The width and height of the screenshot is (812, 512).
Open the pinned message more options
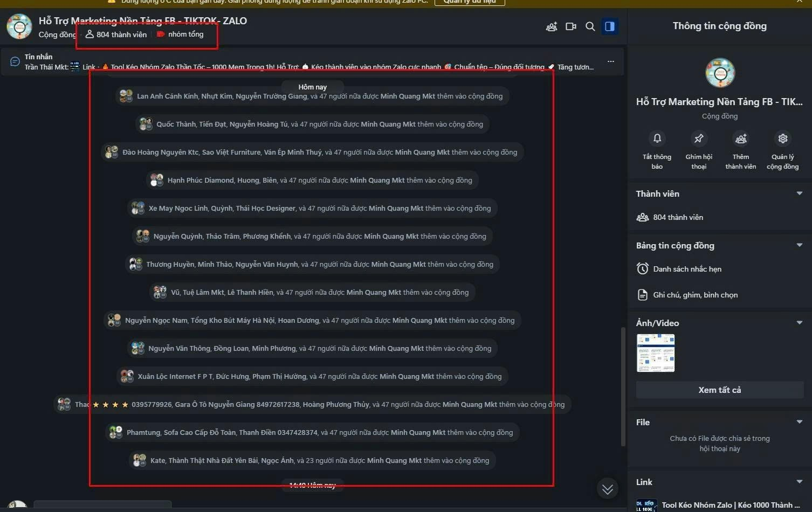tap(610, 61)
